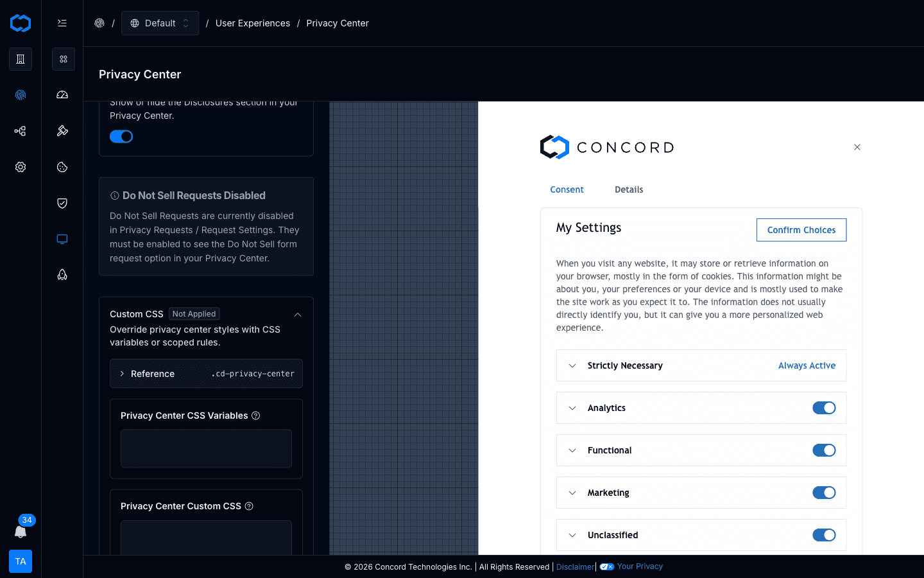Viewport: 924px width, 578px height.
Task: Open the Concord logo home icon
Action: click(21, 22)
